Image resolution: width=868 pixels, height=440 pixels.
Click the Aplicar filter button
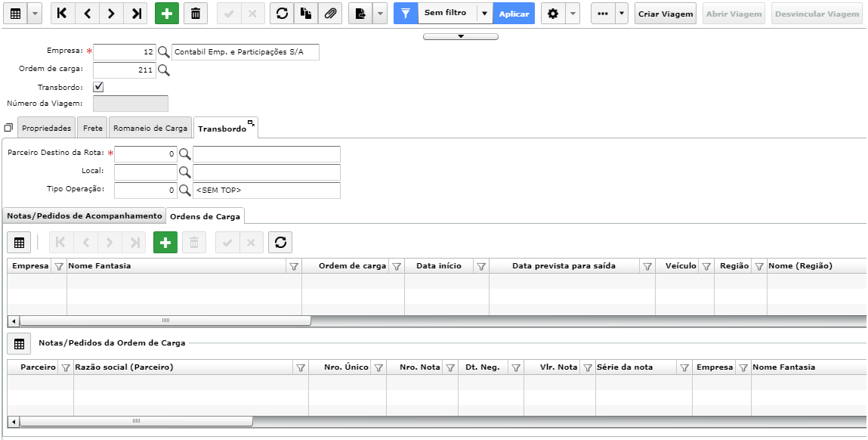[514, 14]
